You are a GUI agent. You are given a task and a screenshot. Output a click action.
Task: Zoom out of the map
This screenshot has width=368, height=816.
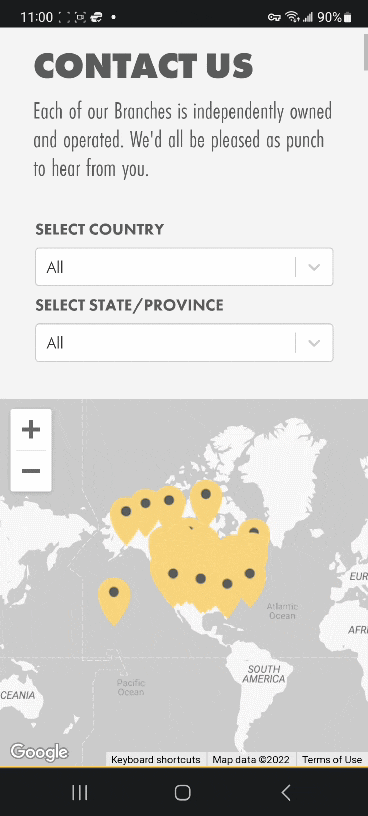click(31, 471)
